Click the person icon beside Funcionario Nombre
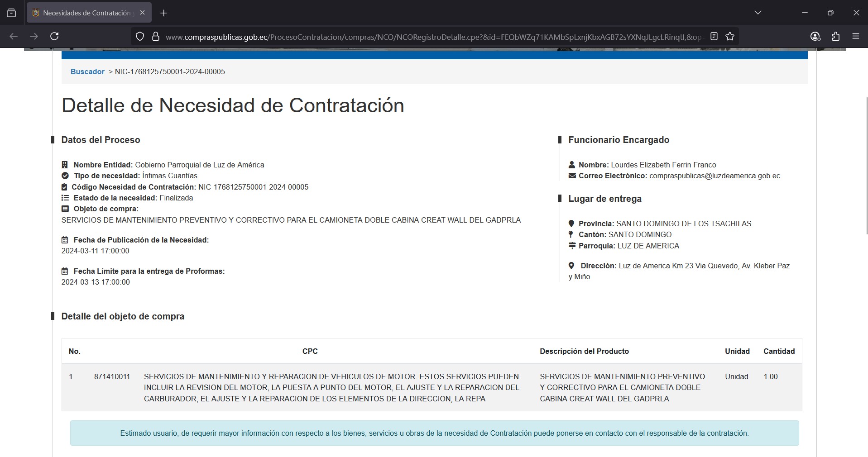Image resolution: width=868 pixels, height=457 pixels. pos(572,165)
